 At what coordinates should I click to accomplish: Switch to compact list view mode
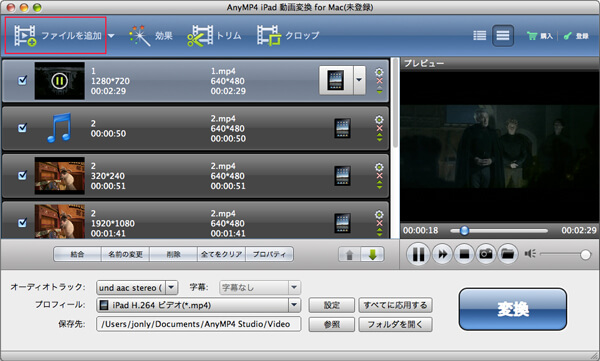[479, 36]
